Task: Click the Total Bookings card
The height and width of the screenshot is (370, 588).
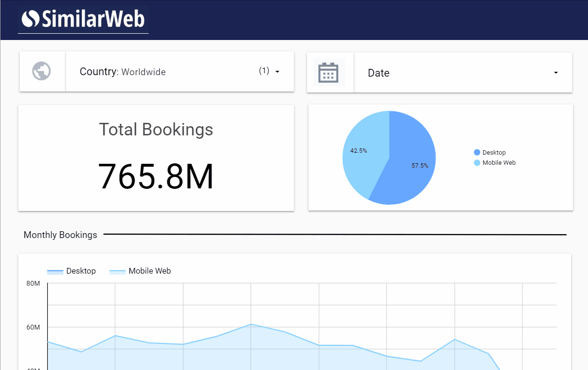Action: click(x=156, y=158)
